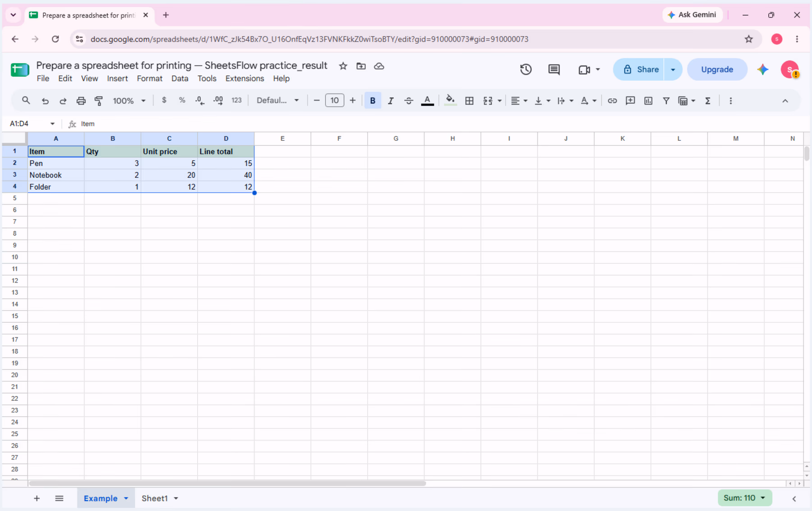This screenshot has height=511, width=812.
Task: Toggle bold formatting button
Action: 373,101
